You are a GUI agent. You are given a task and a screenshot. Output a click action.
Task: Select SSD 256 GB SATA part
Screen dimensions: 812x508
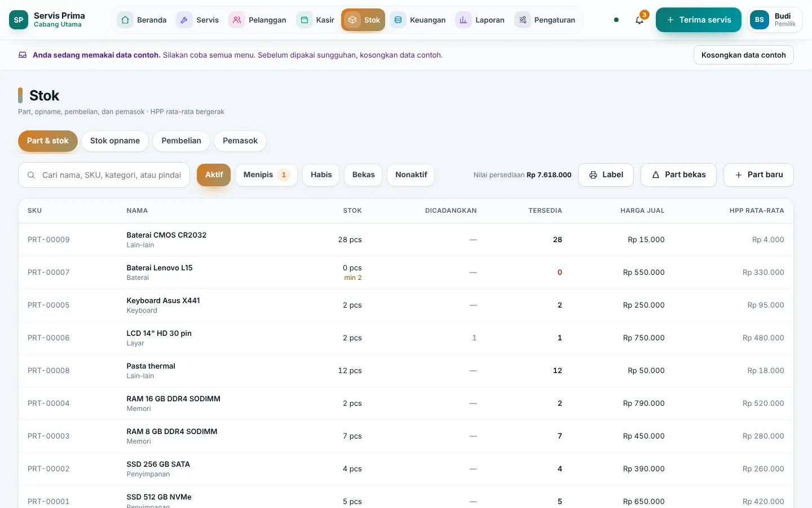tap(406, 469)
